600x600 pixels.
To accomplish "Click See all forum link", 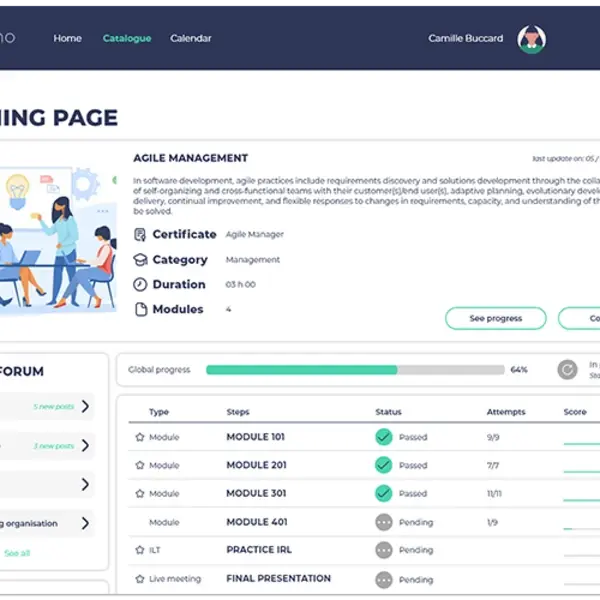I will pyautogui.click(x=17, y=553).
